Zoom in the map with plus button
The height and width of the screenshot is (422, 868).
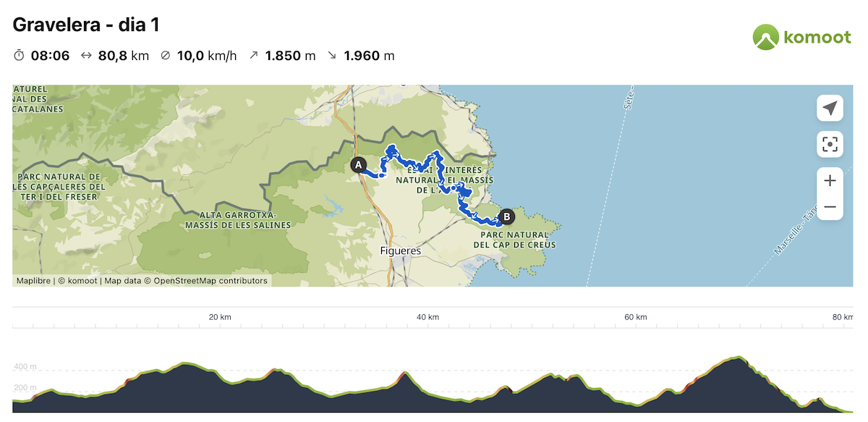point(830,180)
